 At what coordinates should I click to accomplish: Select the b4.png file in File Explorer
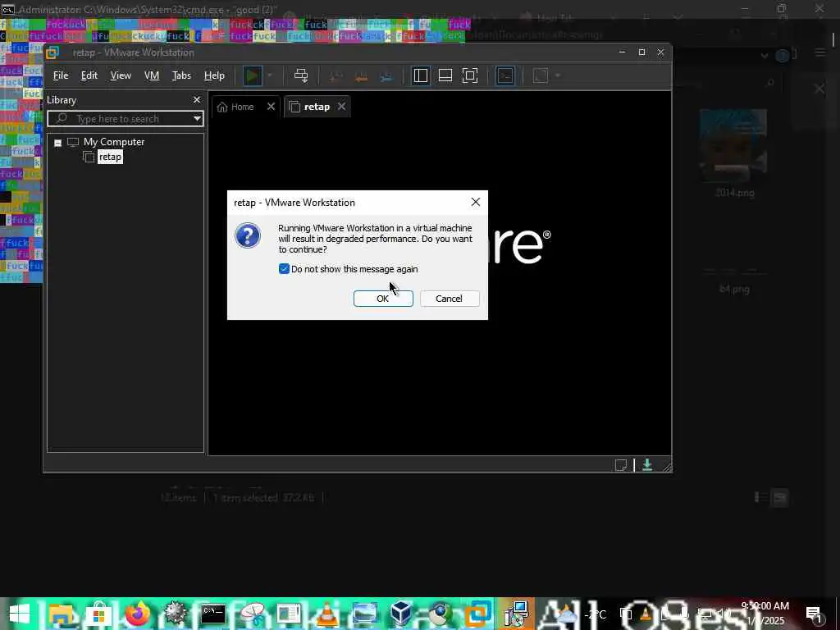click(x=734, y=289)
